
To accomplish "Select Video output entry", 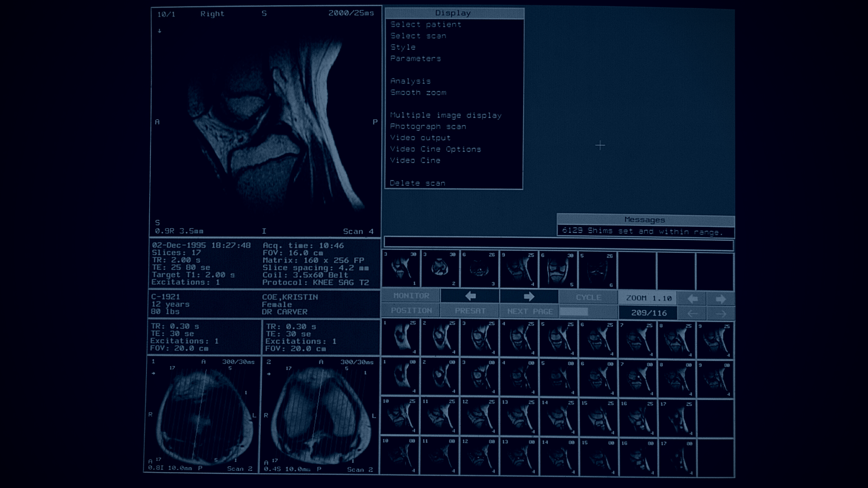I will tap(420, 138).
